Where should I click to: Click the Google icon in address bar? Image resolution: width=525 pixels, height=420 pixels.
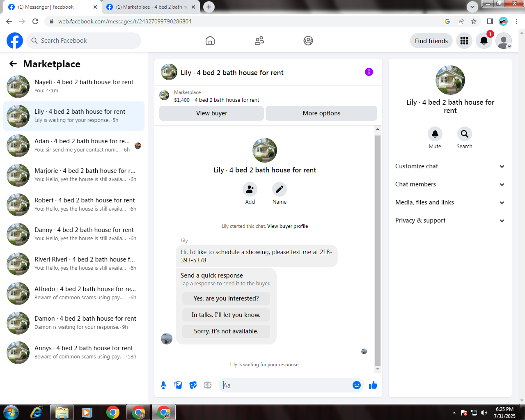point(447,21)
